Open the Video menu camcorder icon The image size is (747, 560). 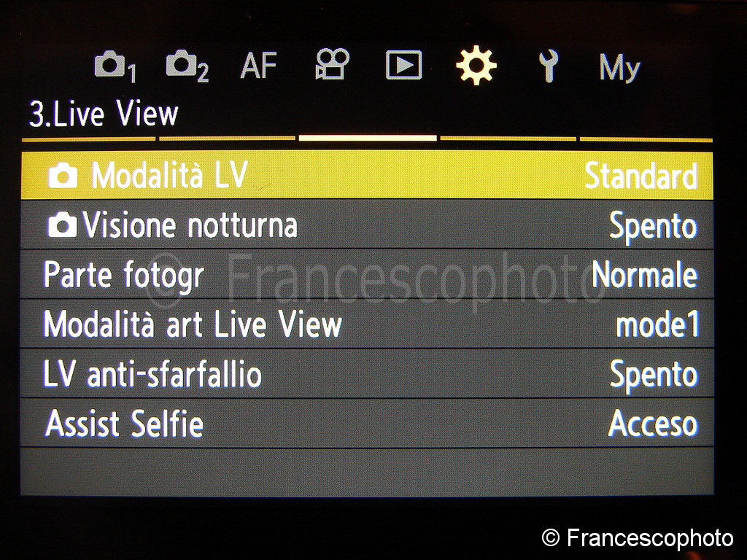pos(332,64)
